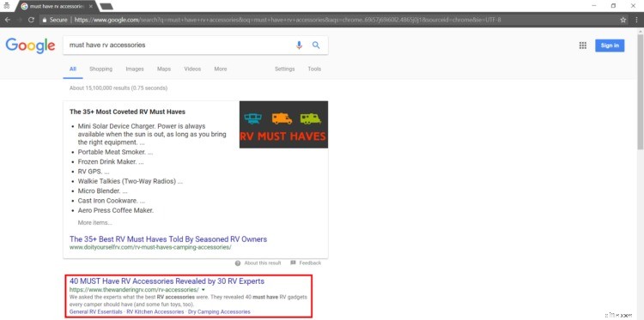The height and width of the screenshot is (320, 644).
Task: Open the Google apps grid
Action: (583, 45)
